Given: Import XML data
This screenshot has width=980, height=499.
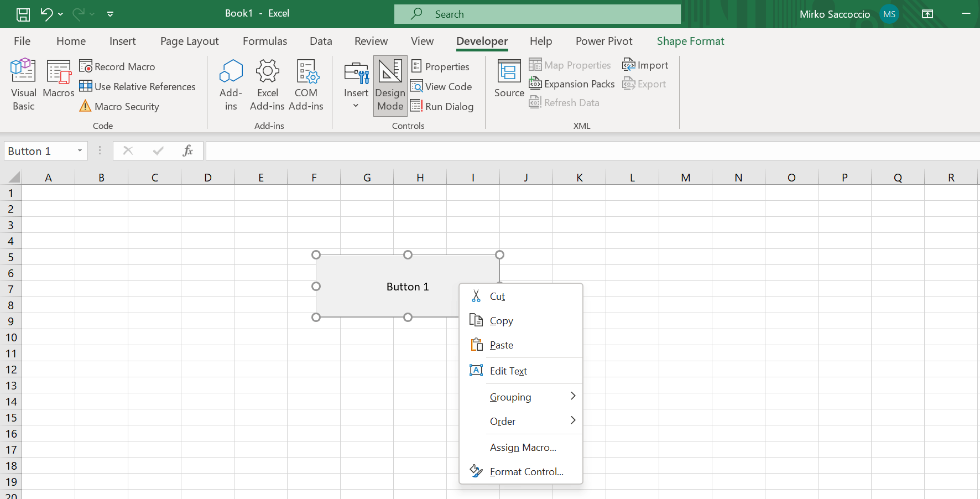Looking at the screenshot, I should click(x=645, y=65).
